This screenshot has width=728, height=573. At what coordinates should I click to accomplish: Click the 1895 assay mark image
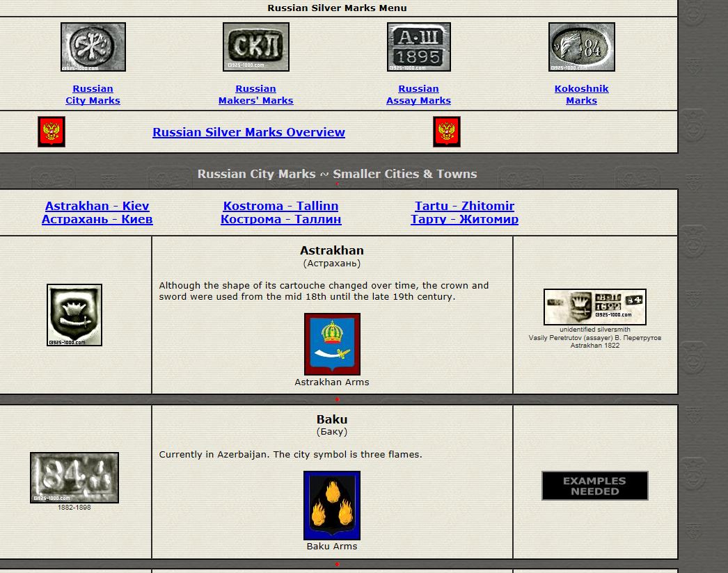(x=418, y=47)
